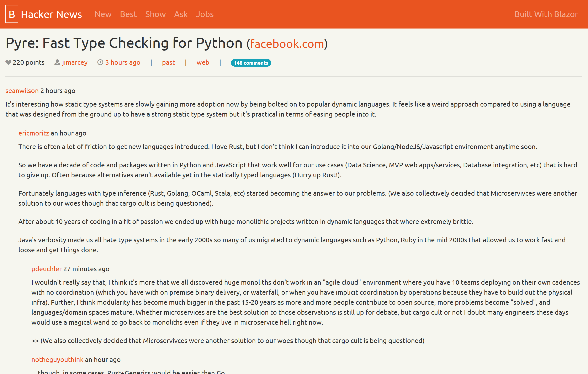Viewport: 588px width, 374px height.
Task: Click the Blazor 'B' logo icon
Action: click(12, 14)
